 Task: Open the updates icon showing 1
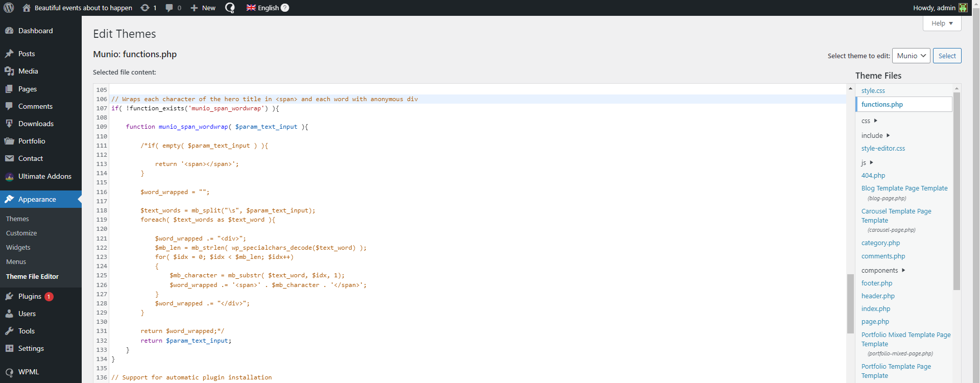pyautogui.click(x=145, y=8)
